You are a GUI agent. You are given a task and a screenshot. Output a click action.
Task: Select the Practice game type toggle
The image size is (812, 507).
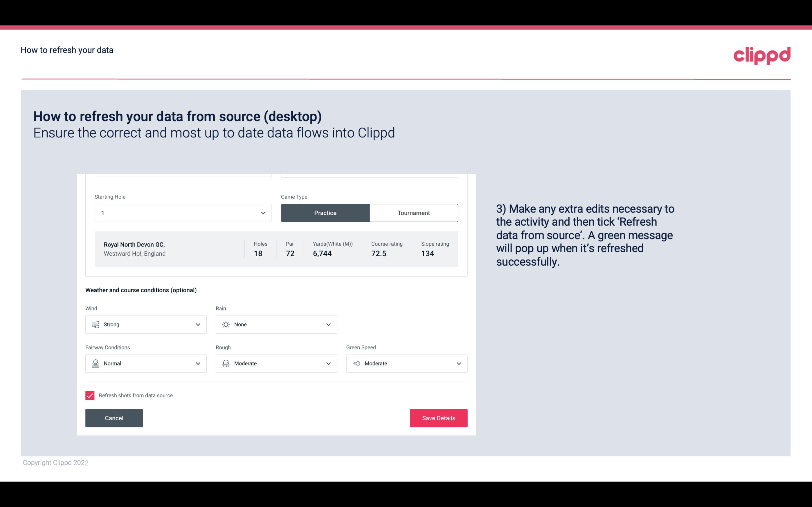325,213
